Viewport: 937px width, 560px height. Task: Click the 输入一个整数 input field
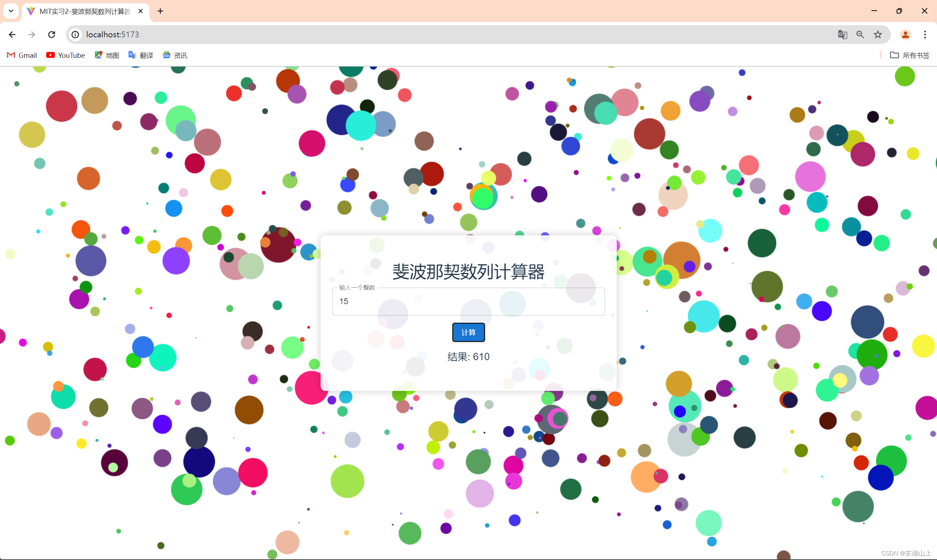pyautogui.click(x=468, y=301)
